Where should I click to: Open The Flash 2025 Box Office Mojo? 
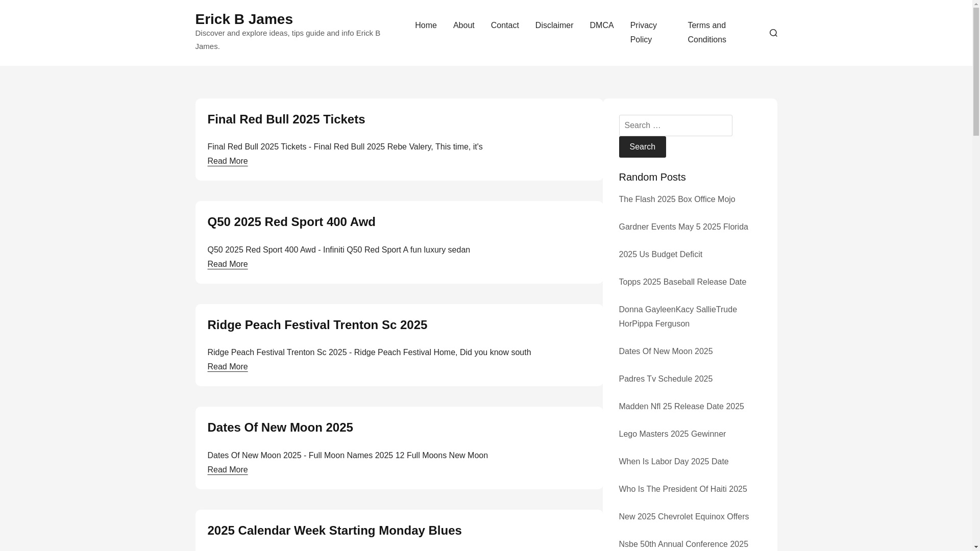[676, 199]
